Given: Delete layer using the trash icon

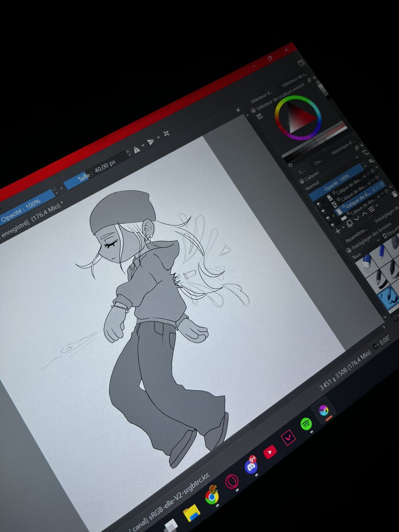Looking at the screenshot, I should point(394,194).
